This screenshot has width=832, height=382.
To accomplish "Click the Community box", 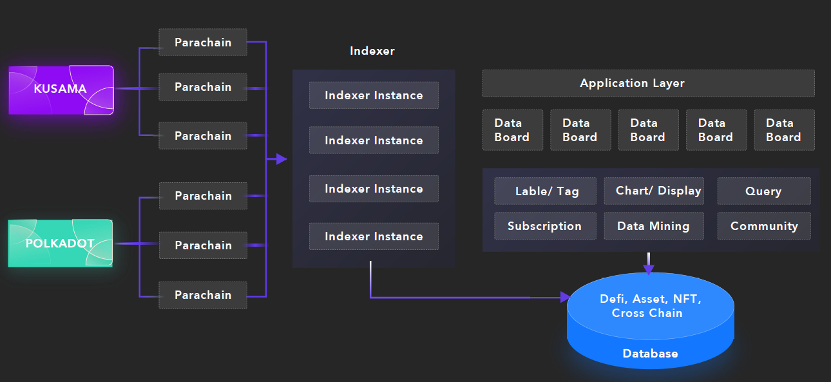I will tap(764, 226).
